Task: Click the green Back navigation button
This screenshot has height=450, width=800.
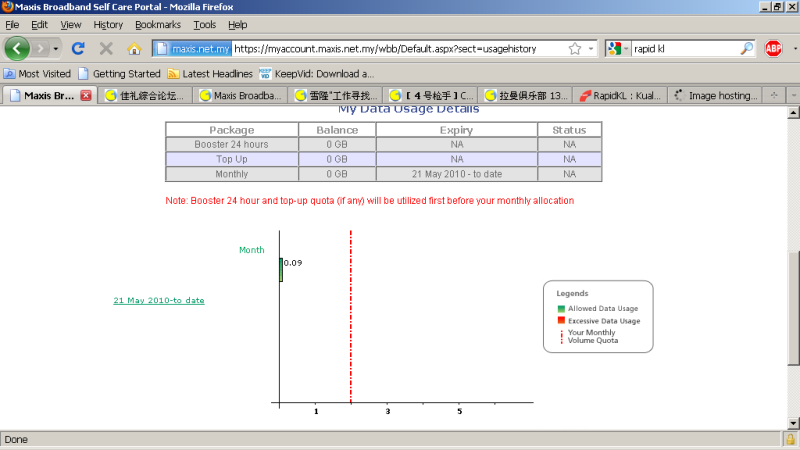Action: click(x=17, y=48)
